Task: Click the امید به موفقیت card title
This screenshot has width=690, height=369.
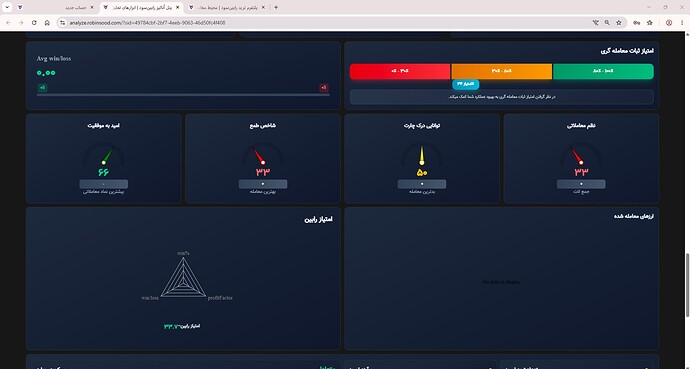Action: click(x=103, y=126)
